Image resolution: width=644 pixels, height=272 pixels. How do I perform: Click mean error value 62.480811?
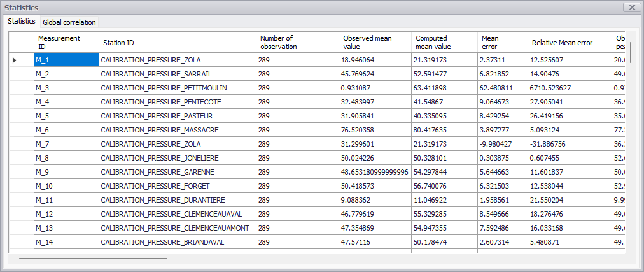click(503, 88)
